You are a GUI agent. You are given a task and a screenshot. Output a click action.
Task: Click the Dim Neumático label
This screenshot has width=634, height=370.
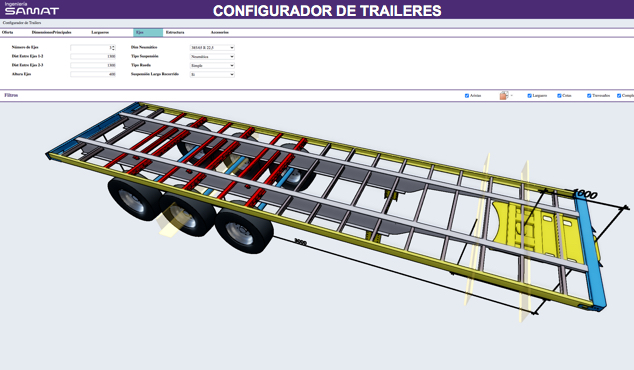pos(144,47)
